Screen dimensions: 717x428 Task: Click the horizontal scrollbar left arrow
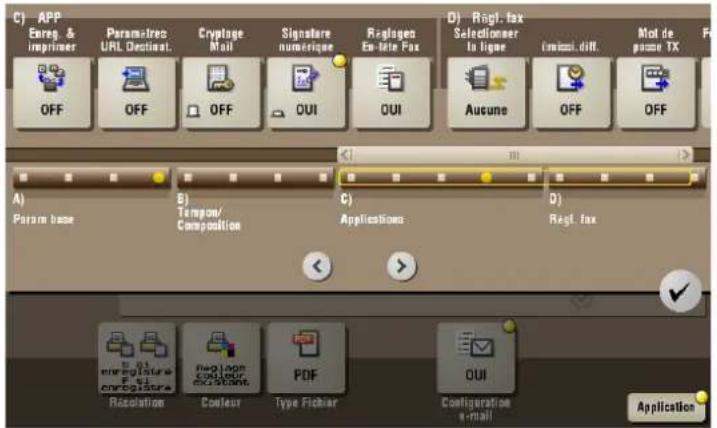pyautogui.click(x=347, y=155)
